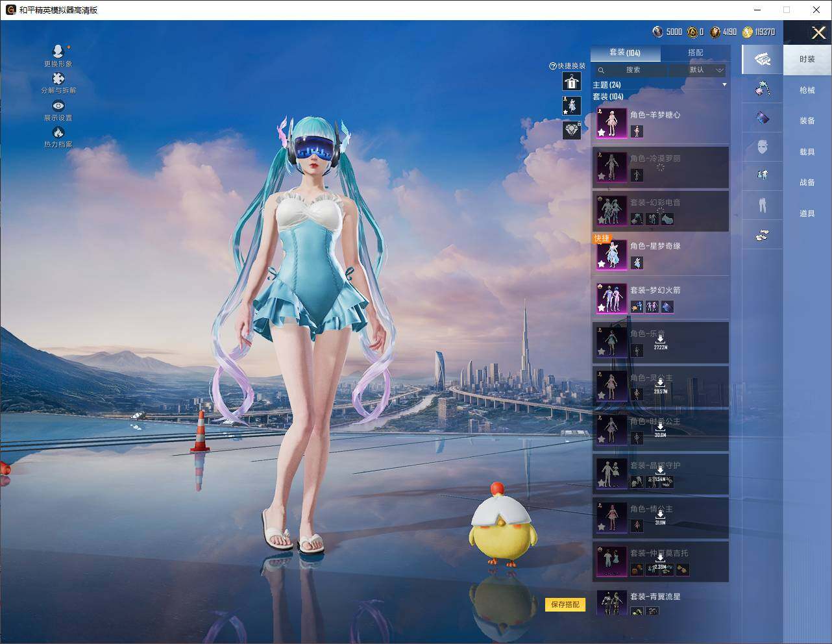The image size is (832, 644).
Task: Click the 热力档案 flame icon
Action: [x=58, y=133]
